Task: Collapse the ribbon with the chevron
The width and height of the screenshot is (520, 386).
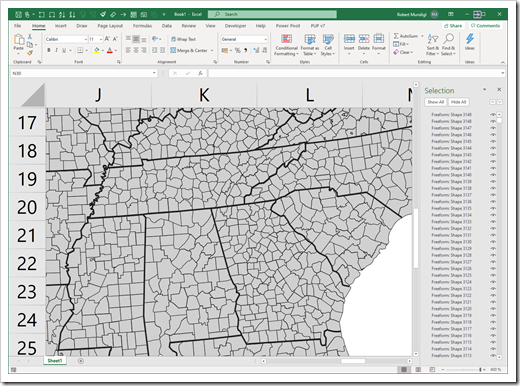Action: (x=502, y=62)
